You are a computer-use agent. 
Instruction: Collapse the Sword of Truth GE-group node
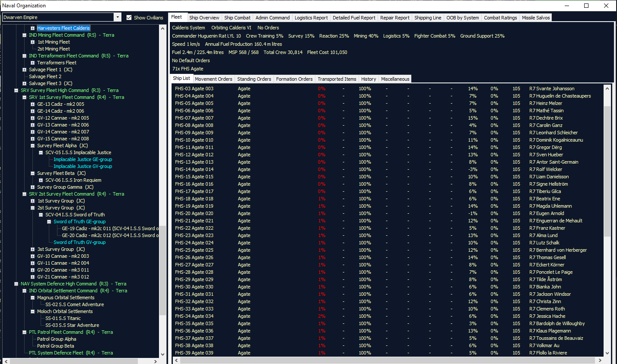pos(49,222)
